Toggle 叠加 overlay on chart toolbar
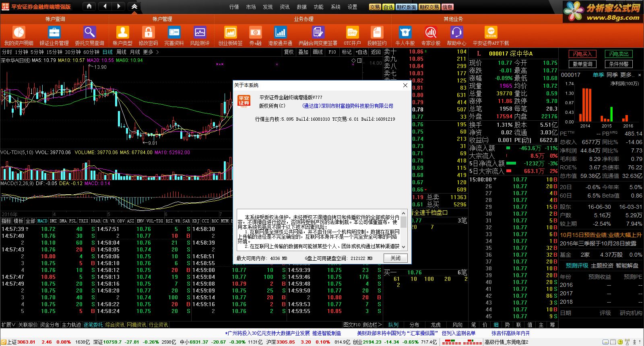Screen dimensions: 644x346 click(303, 52)
